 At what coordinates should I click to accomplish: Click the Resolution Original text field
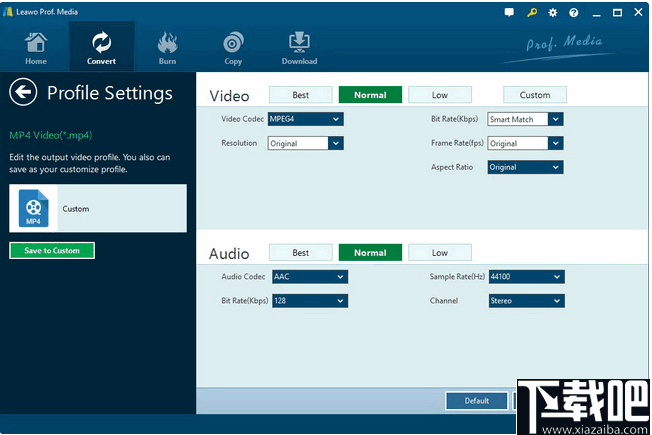(x=298, y=143)
